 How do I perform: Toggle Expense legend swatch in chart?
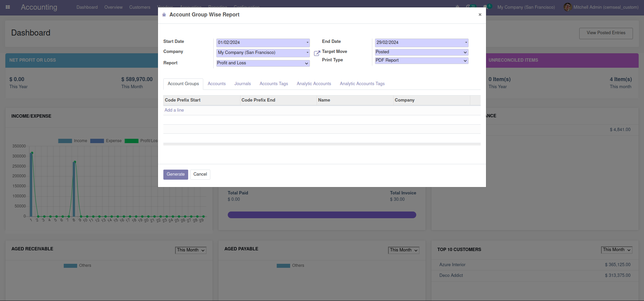click(x=97, y=141)
